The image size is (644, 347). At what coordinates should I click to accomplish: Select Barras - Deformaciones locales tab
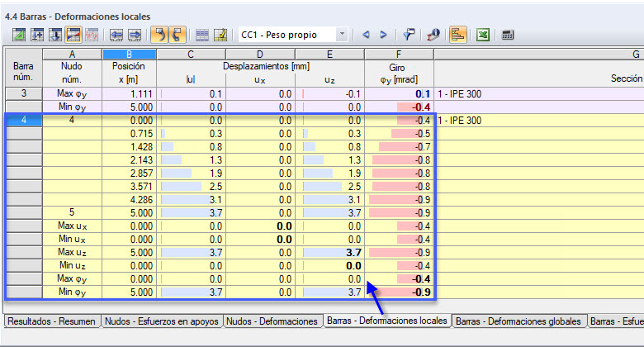coord(387,321)
